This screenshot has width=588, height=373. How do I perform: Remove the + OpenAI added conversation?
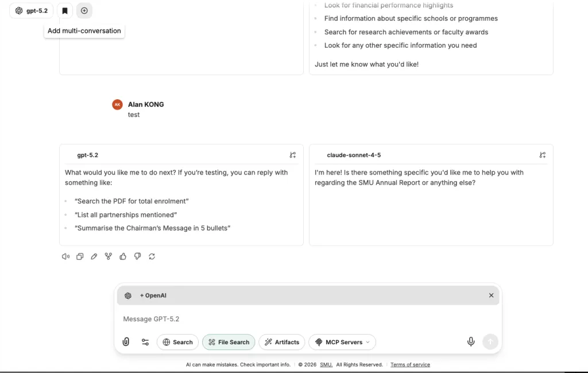[x=492, y=296]
